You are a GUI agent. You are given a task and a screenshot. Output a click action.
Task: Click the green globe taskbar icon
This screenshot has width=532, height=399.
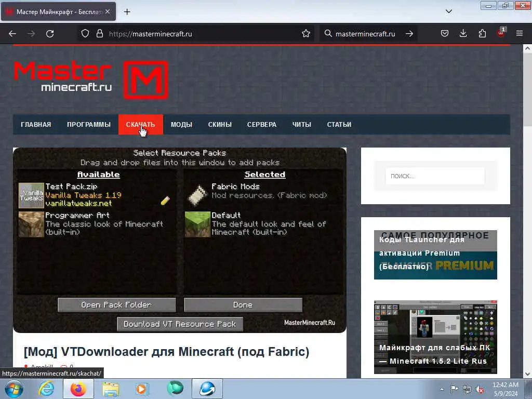(x=175, y=389)
